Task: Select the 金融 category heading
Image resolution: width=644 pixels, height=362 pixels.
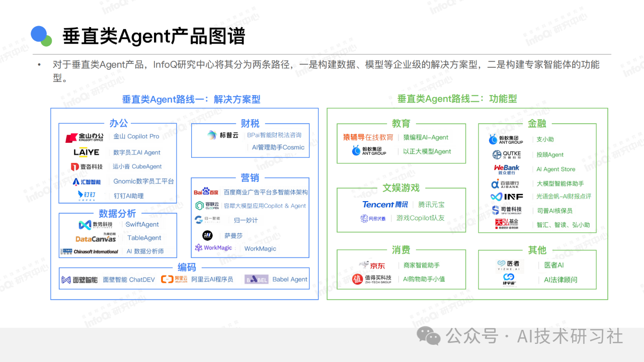Action: (x=537, y=123)
